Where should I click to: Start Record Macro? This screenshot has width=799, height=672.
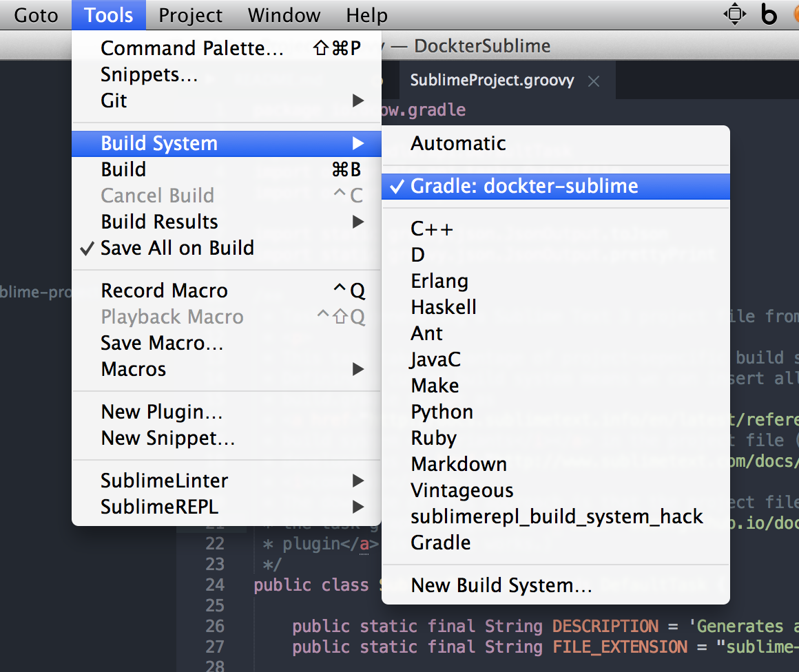[226, 291]
